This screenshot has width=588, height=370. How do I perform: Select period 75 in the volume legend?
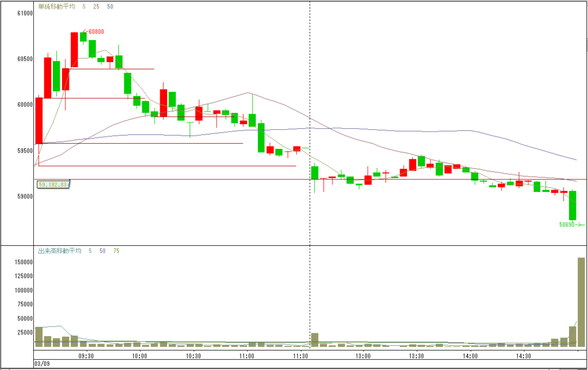click(x=116, y=250)
